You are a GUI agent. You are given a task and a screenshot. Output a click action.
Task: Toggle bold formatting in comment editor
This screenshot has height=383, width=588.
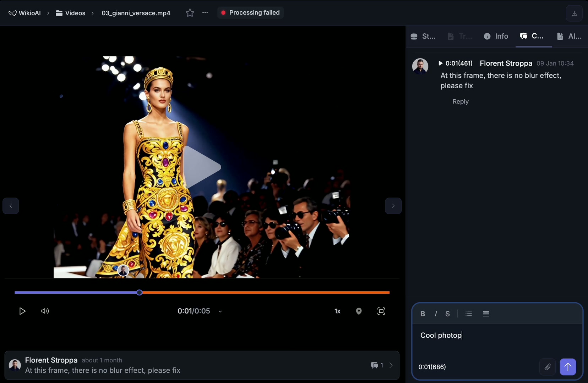pyautogui.click(x=422, y=313)
